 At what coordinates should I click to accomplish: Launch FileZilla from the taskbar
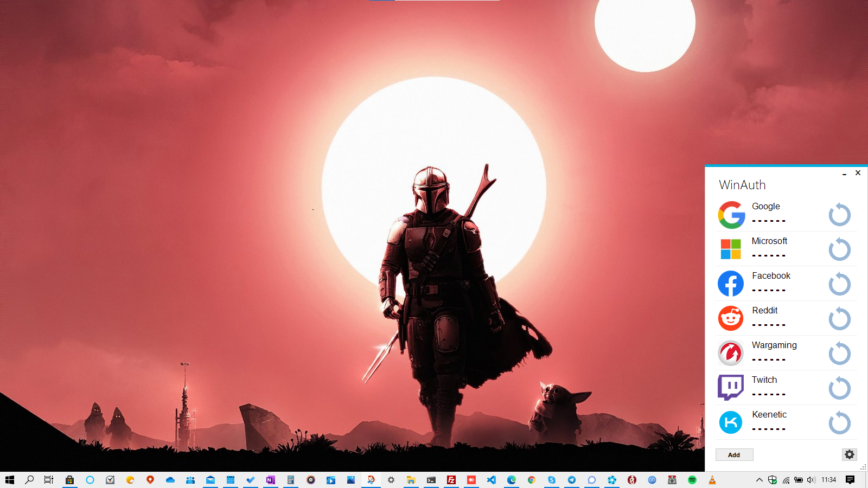tap(451, 480)
